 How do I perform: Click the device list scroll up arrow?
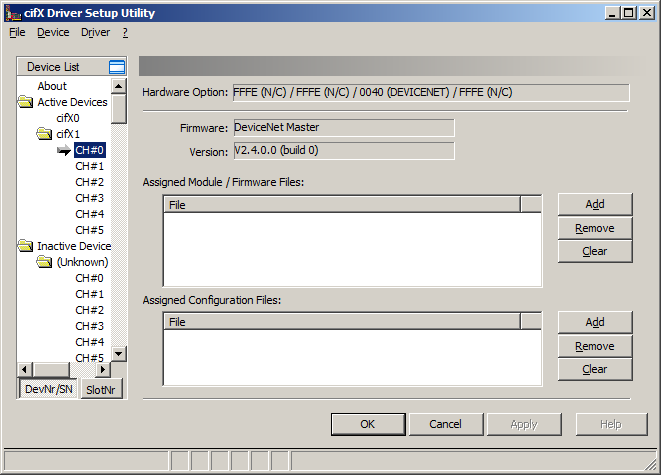118,86
